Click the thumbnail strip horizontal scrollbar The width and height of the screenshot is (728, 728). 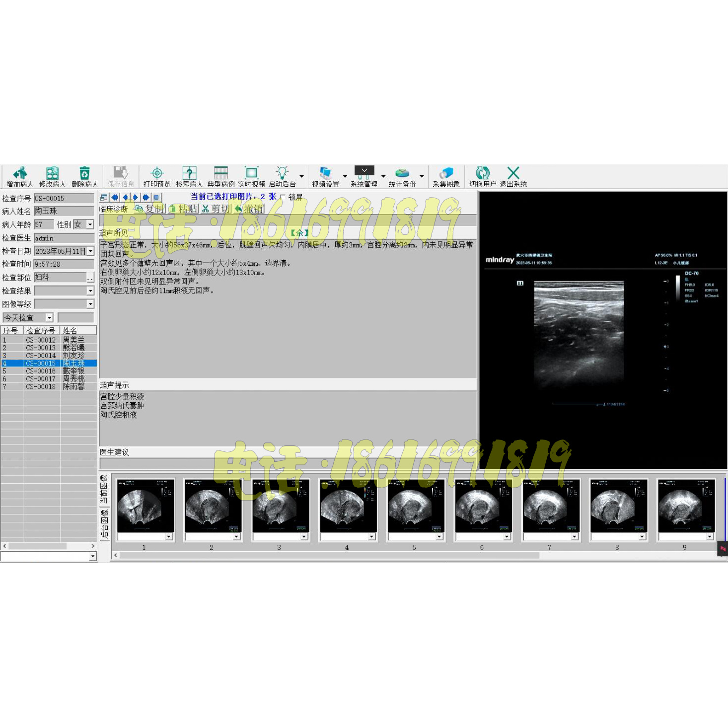(329, 555)
